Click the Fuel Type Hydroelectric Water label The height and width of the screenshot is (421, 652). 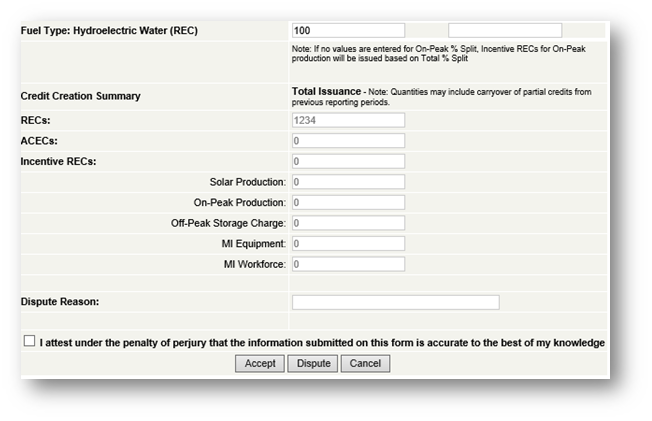(x=110, y=31)
